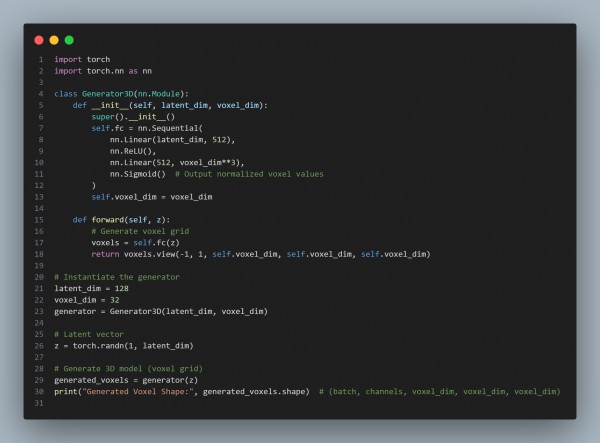Click the green maximize dot
This screenshot has height=443, width=600.
(69, 40)
